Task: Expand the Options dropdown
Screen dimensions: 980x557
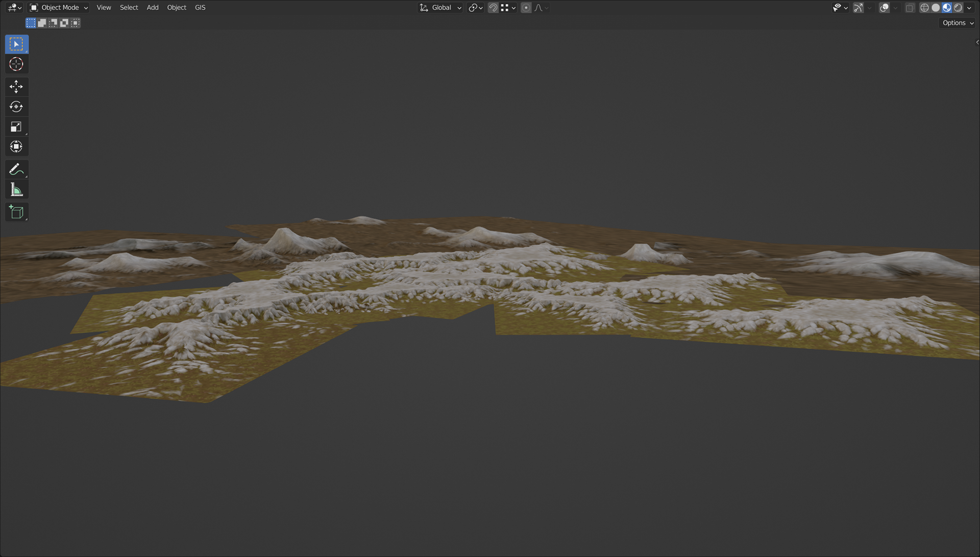Action: [x=958, y=23]
